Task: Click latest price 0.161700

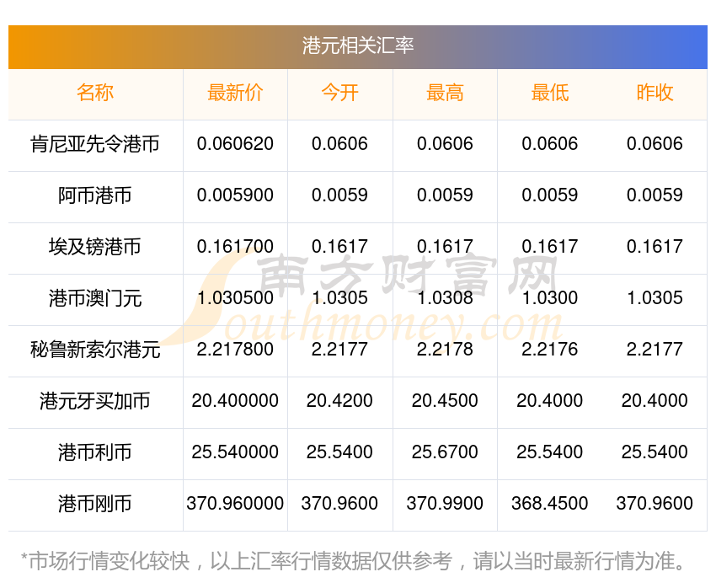Action: (x=235, y=247)
